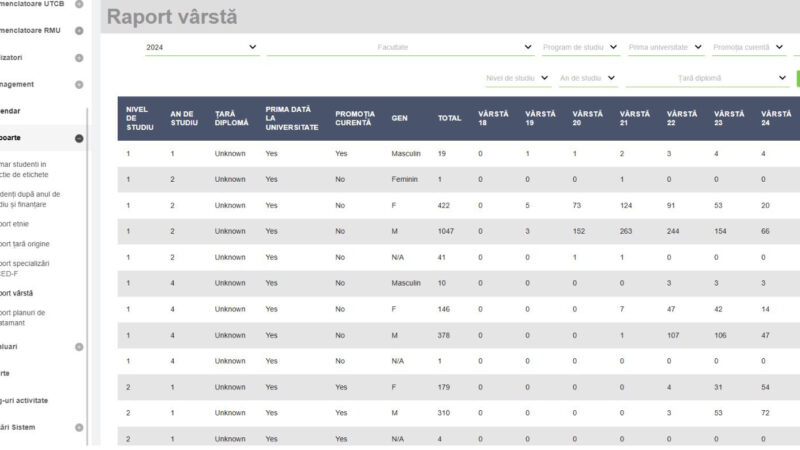This screenshot has width=800, height=450.
Task: Click the plus icon beside Management
Action: coord(79,85)
